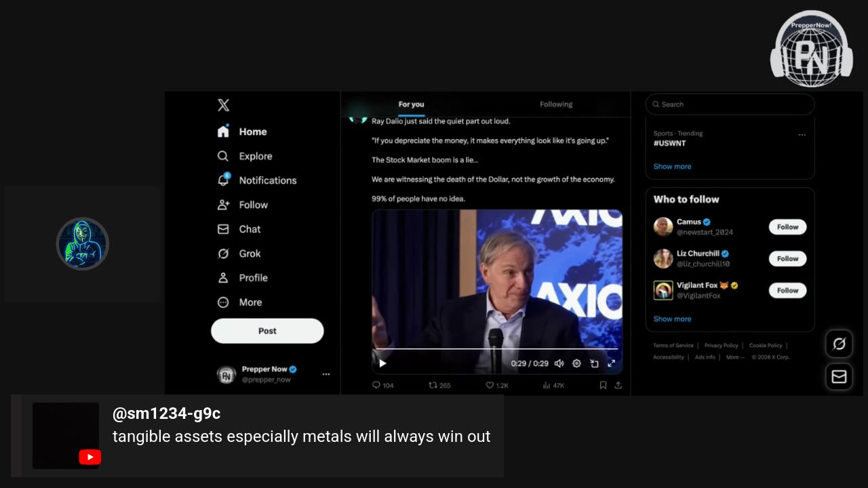Viewport: 868px width, 488px height.
Task: Click the Liz Churchill verified badge
Action: pos(725,254)
